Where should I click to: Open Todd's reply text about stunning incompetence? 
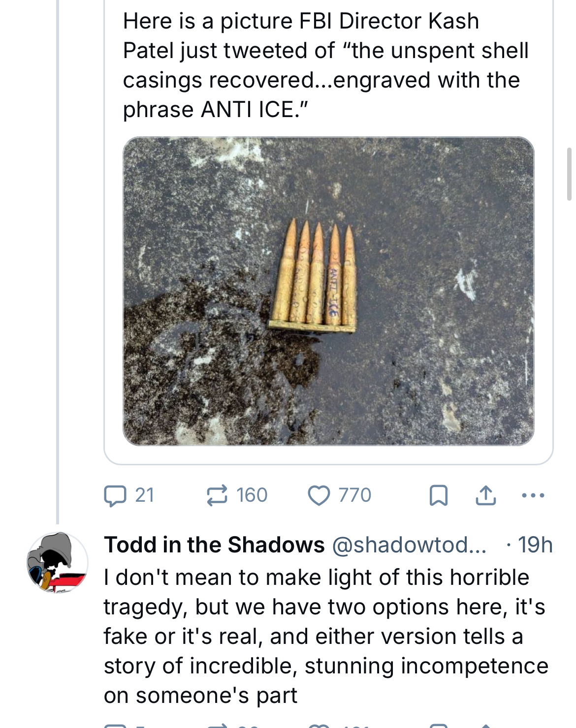click(x=325, y=636)
